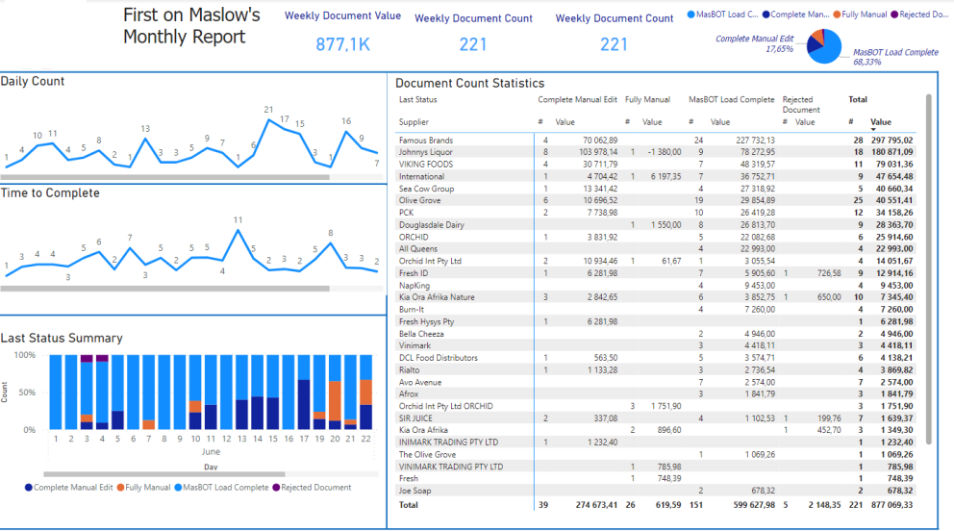Click the Fully Manual pie legend marker
Image resolution: width=954 pixels, height=531 pixels.
(x=836, y=15)
